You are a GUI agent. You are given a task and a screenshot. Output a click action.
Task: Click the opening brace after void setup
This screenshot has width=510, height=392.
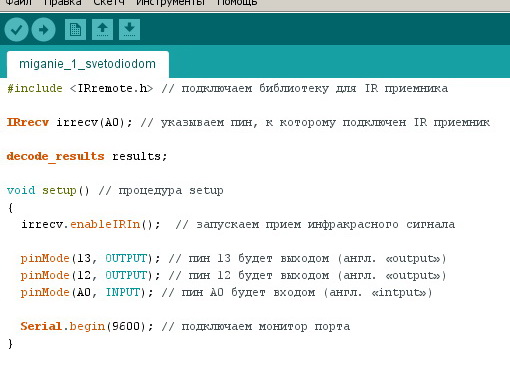coord(10,208)
